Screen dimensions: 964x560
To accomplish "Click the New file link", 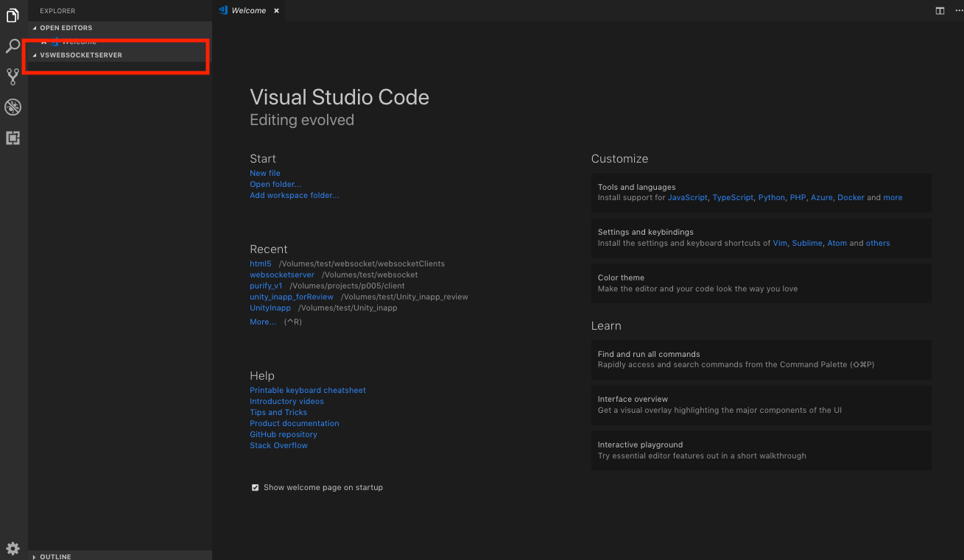I will [265, 173].
